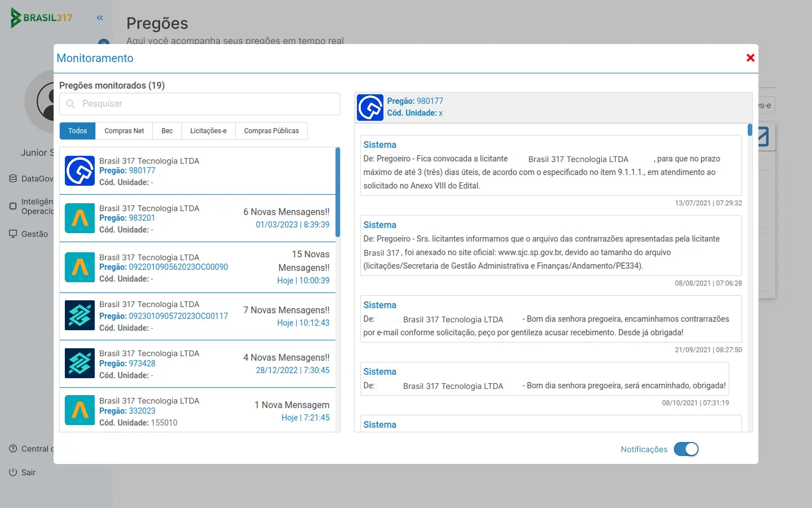Switch to the Compras Net tab
The height and width of the screenshot is (508, 812).
coord(124,131)
